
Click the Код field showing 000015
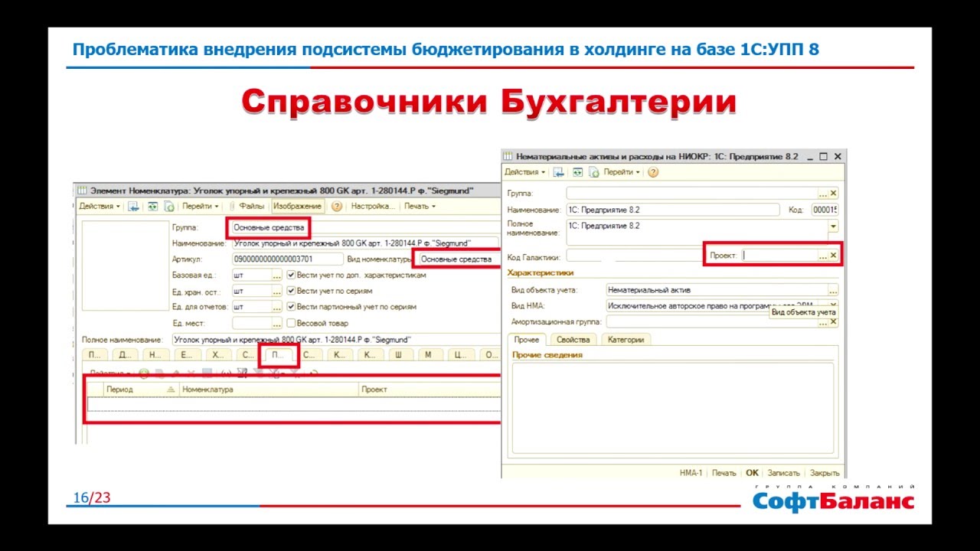[x=825, y=210]
